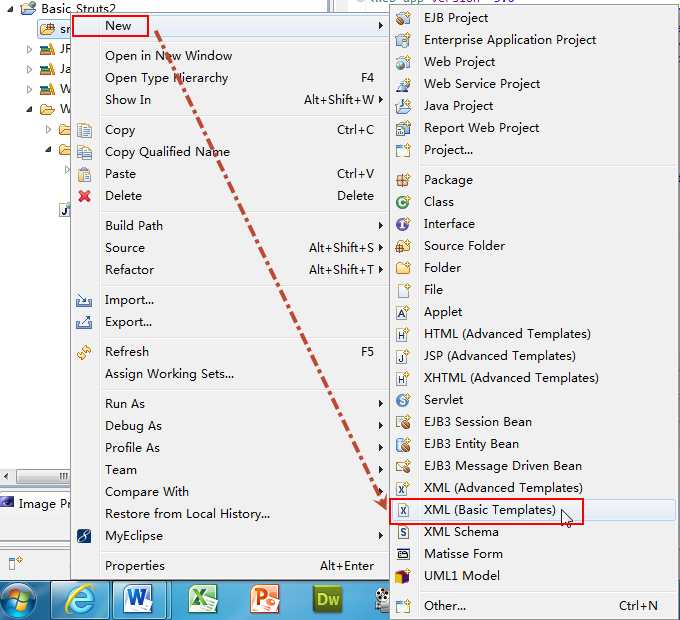Click the EJB3 Session Bean icon
Screen dimensions: 680x620
click(403, 422)
